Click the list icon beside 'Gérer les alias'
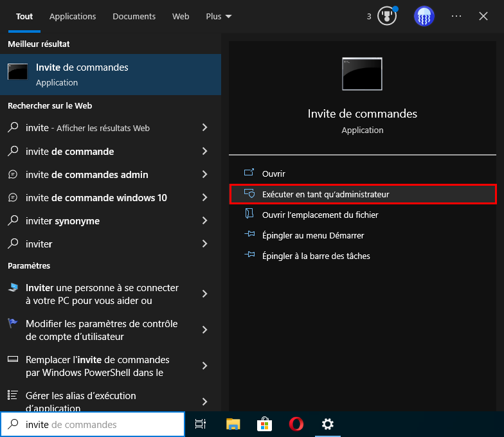The height and width of the screenshot is (437, 504). click(x=13, y=395)
